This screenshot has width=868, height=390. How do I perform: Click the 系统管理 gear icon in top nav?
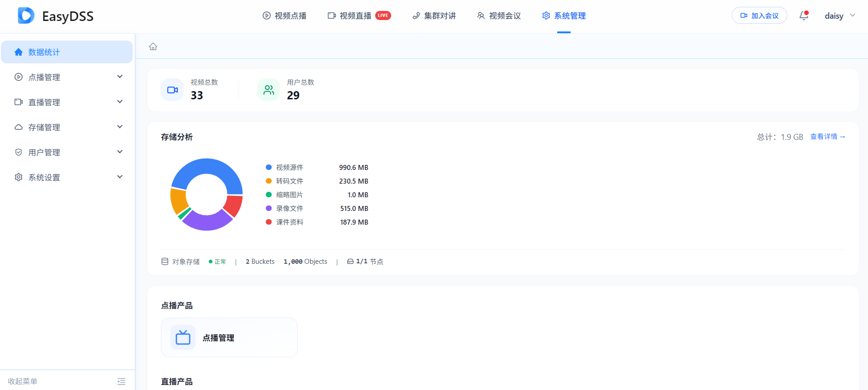[546, 16]
